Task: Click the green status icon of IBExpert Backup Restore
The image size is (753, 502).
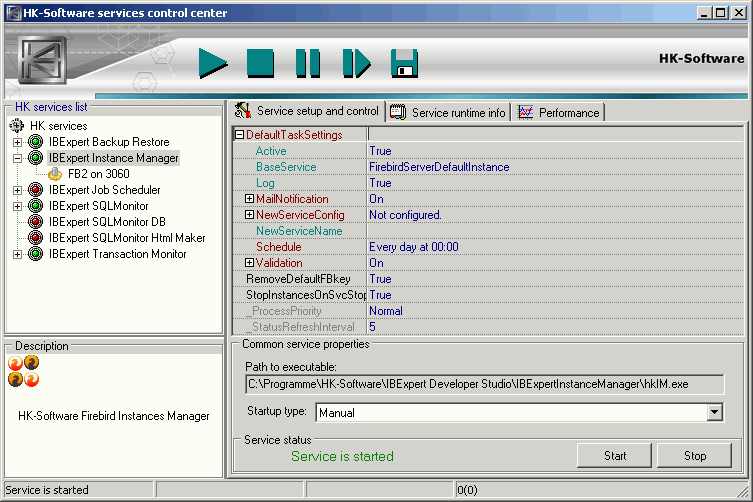Action: point(35,142)
